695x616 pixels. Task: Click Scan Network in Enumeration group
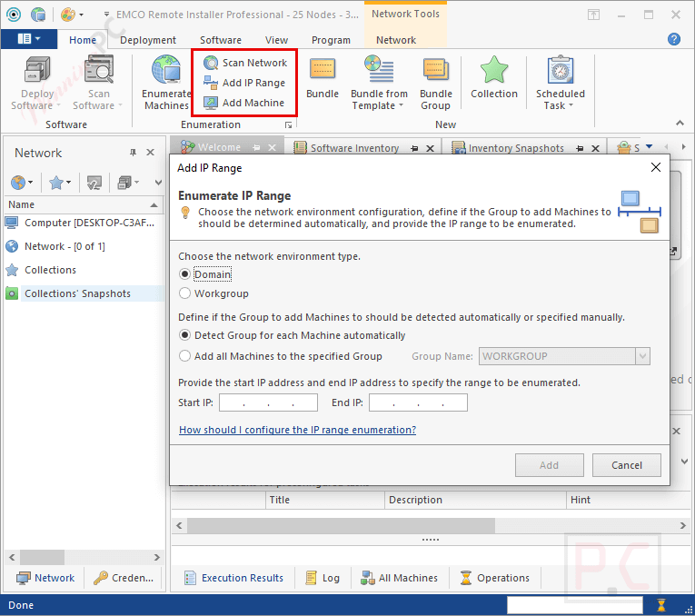245,63
